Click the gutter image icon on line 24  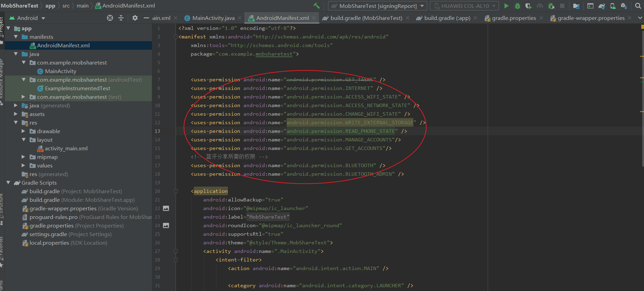(166, 225)
